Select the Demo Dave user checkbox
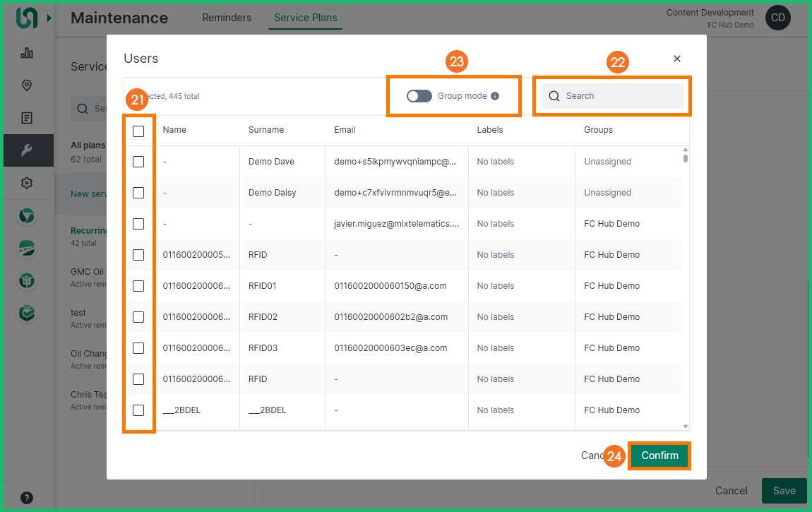This screenshot has width=812, height=512. [x=138, y=162]
